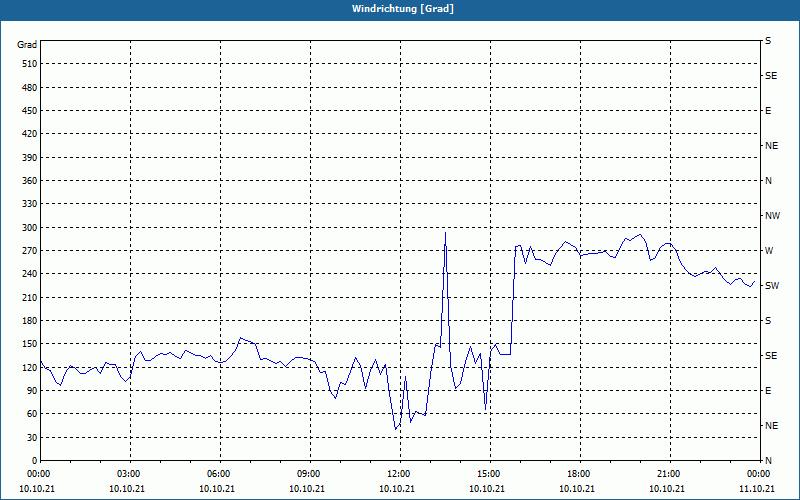Click the Windrichtung [Grad] chart title
This screenshot has width=800, height=500.
403,9
